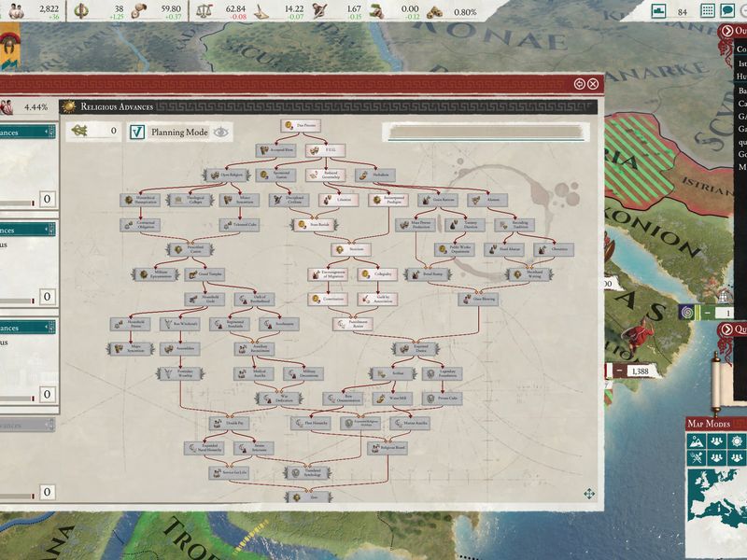Select the terrain map mode icon
747x560 pixels.
coord(696,441)
